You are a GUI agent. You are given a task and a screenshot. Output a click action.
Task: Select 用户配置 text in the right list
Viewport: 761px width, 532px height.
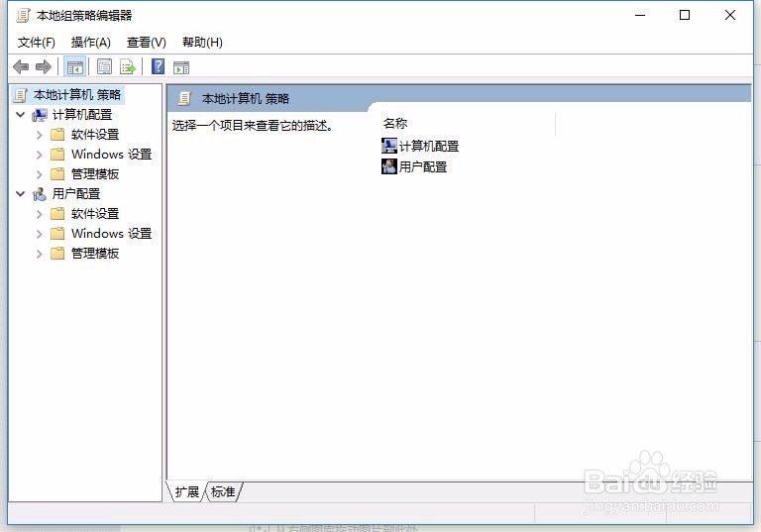point(423,167)
